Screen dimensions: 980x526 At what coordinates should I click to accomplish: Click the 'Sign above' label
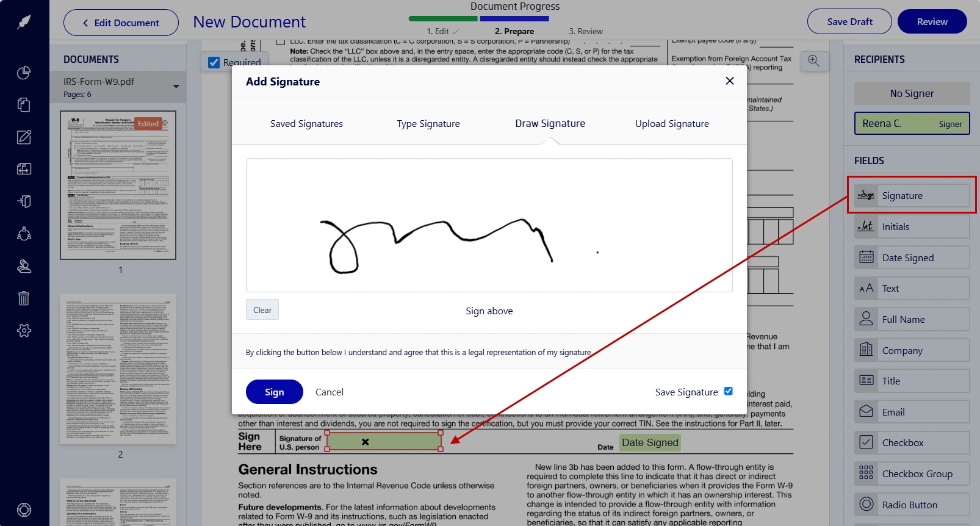(x=489, y=311)
